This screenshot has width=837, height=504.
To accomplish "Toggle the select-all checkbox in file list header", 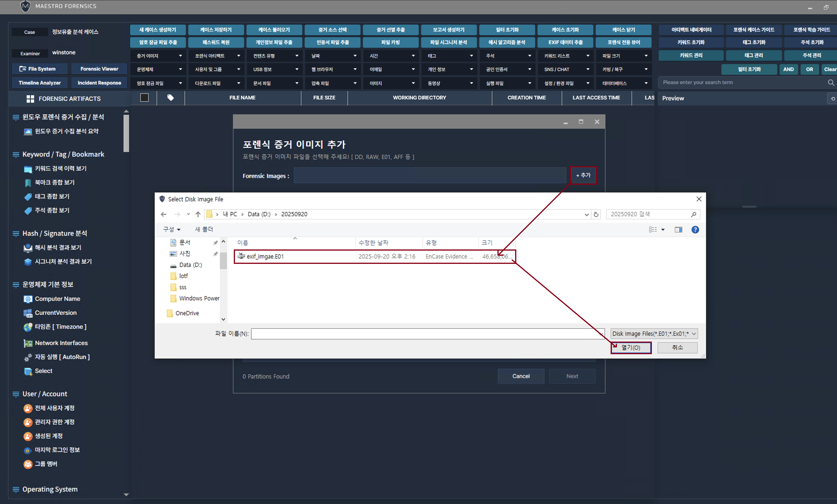I will tap(144, 98).
